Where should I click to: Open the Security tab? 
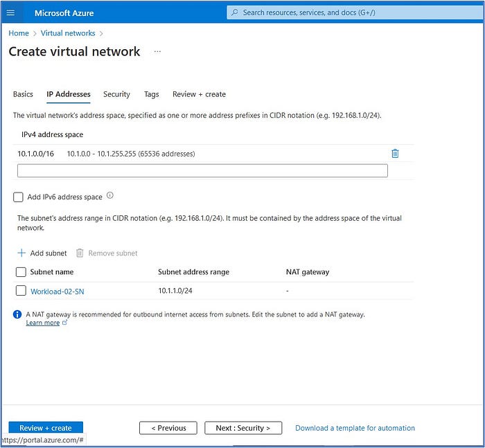pos(116,94)
